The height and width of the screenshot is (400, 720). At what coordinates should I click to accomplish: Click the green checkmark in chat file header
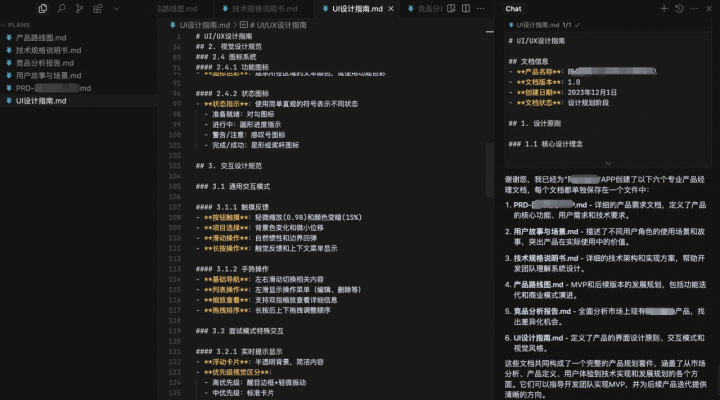(x=577, y=25)
